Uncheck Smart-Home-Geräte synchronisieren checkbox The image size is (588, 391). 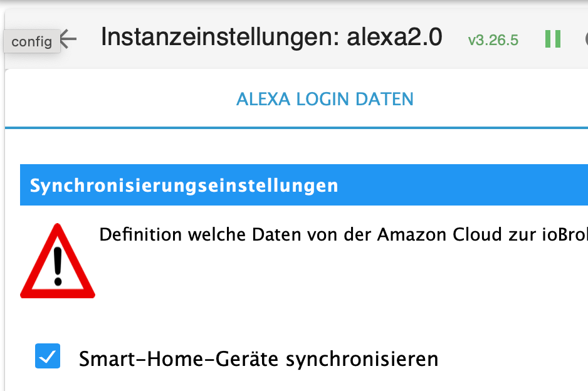coord(48,356)
